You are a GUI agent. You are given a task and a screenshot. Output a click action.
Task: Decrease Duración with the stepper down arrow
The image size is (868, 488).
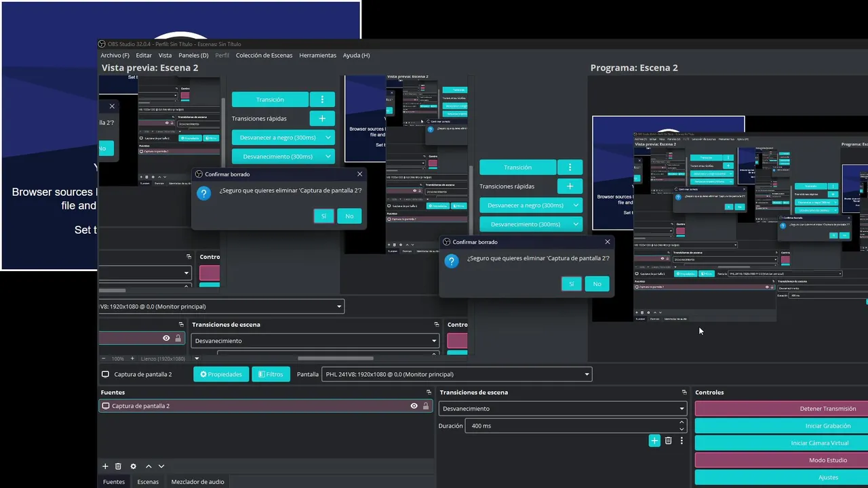coord(682,430)
